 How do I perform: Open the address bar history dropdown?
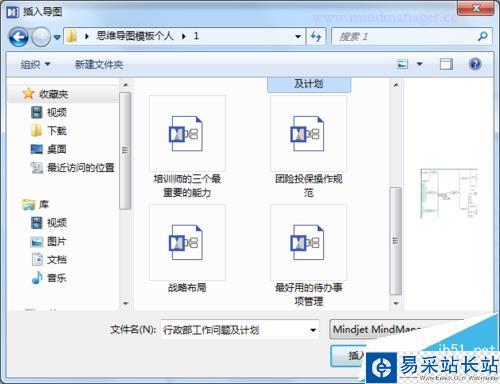point(298,36)
